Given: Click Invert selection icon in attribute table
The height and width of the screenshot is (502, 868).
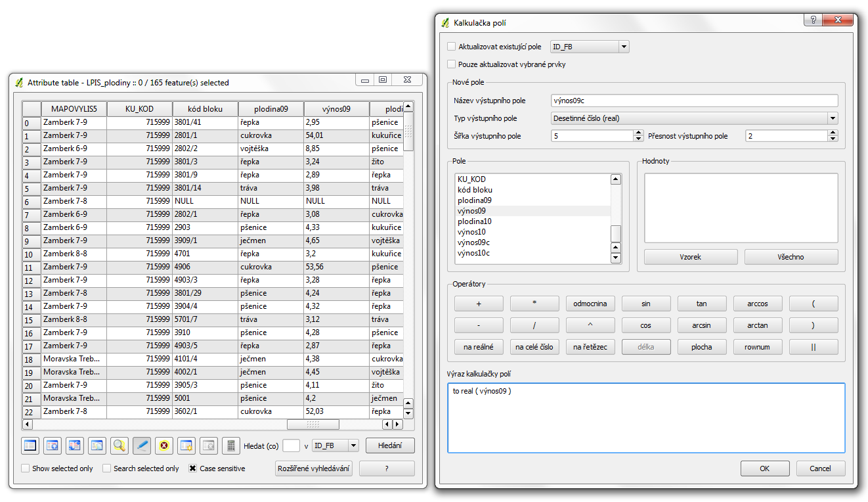Looking at the screenshot, I should pos(75,445).
